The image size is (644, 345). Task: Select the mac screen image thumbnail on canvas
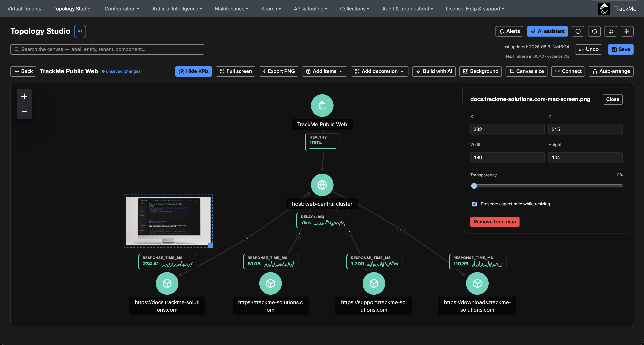pyautogui.click(x=168, y=221)
